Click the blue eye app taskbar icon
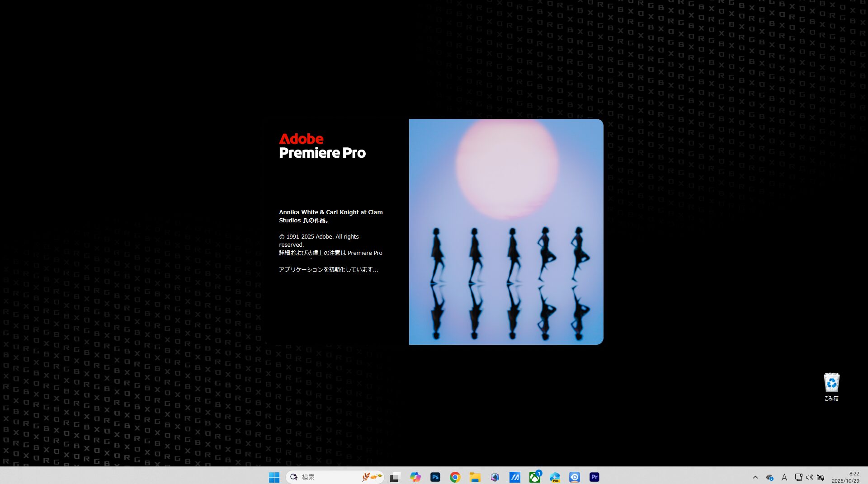The width and height of the screenshot is (868, 484). (575, 477)
